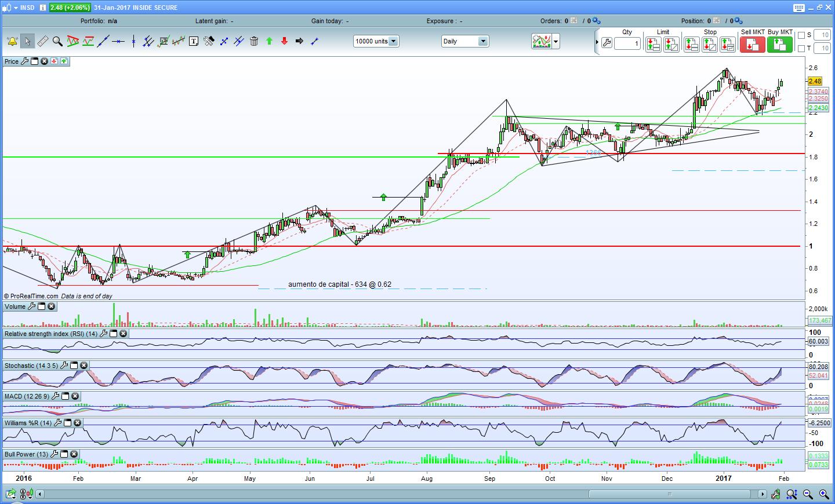Image resolution: width=835 pixels, height=504 pixels.
Task: Enable the S stop checkbox
Action: tap(801, 35)
